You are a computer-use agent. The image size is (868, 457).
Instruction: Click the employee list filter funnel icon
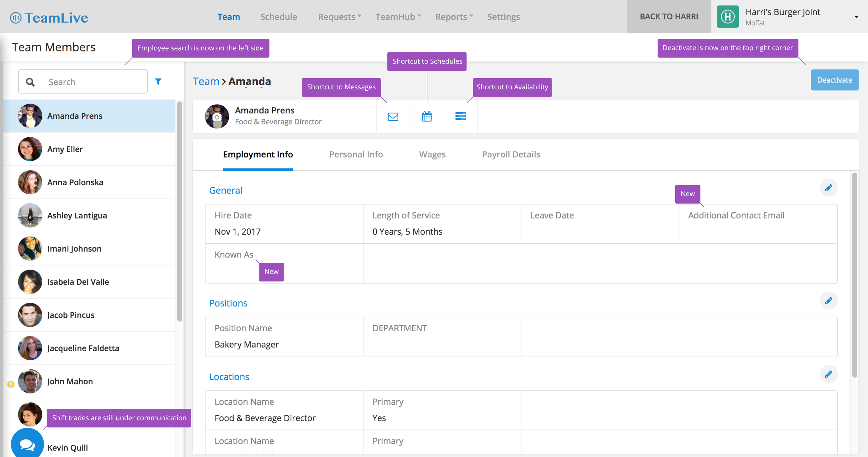pyautogui.click(x=158, y=82)
